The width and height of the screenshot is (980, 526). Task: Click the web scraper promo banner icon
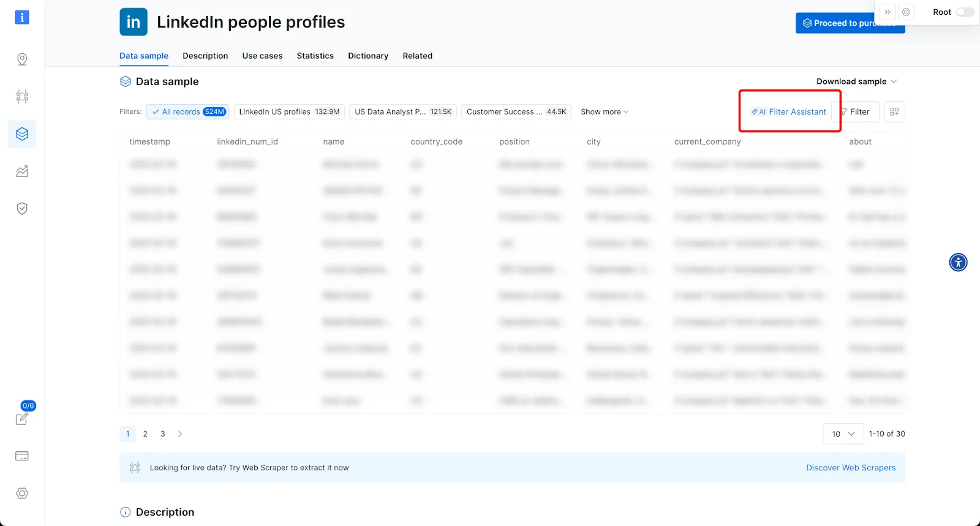(x=135, y=468)
